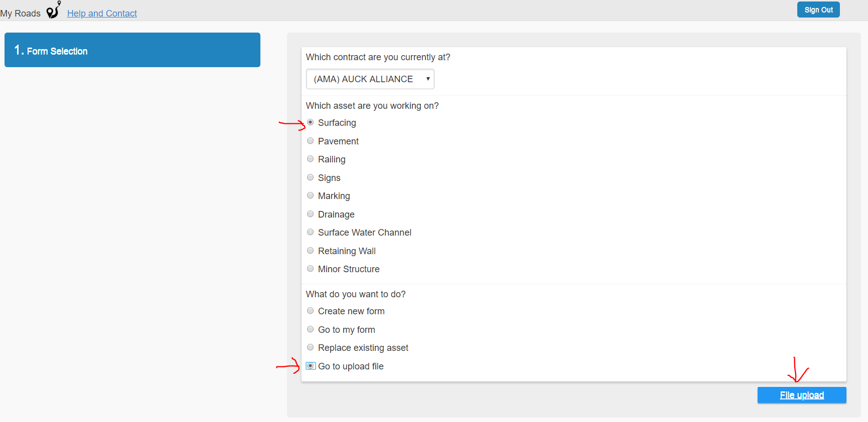Choose Replace existing asset option
Image resolution: width=868 pixels, height=422 pixels.
point(311,347)
